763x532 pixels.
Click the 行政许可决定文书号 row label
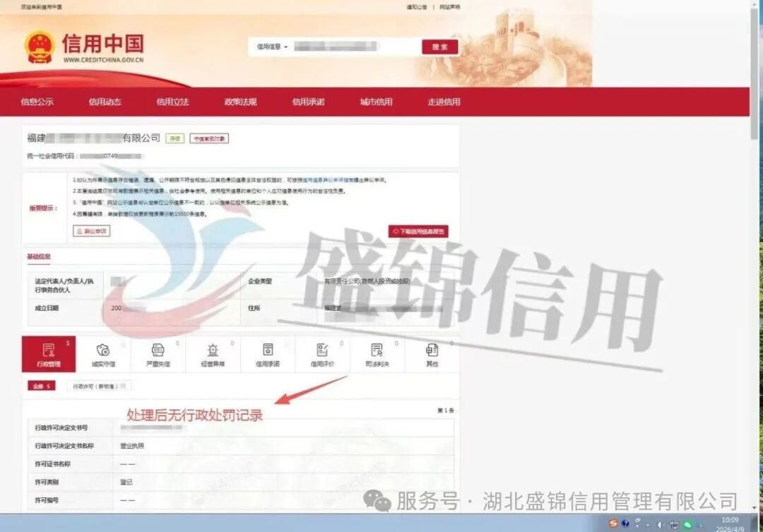point(61,428)
